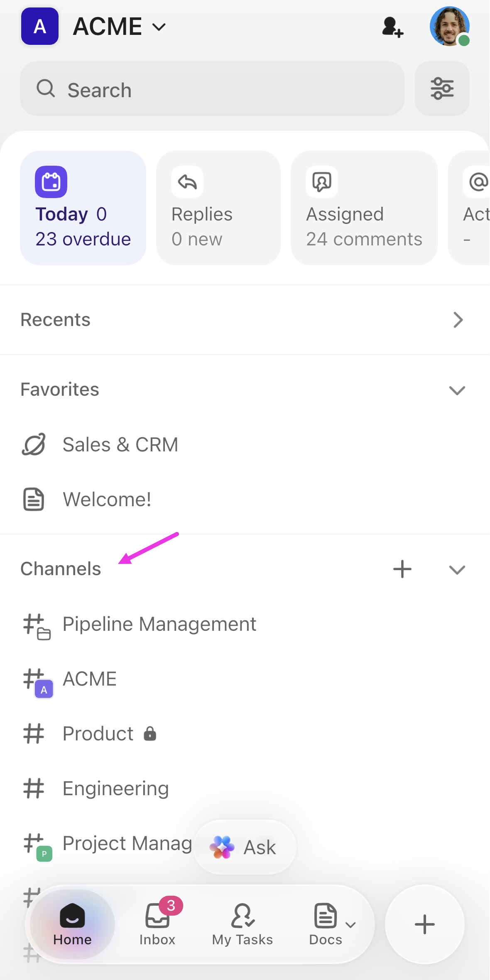Click the Search field
The image size is (490, 980).
pyautogui.click(x=212, y=89)
